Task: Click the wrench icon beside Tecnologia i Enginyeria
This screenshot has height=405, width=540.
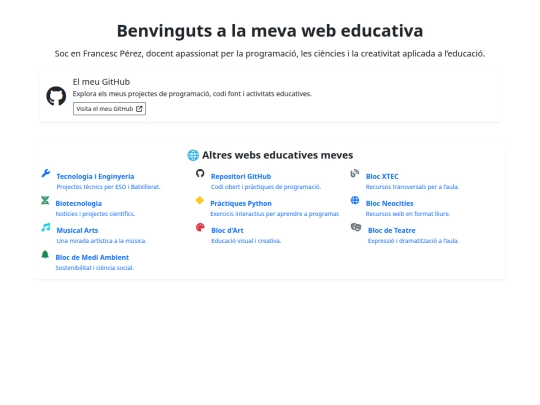Action: 45,173
